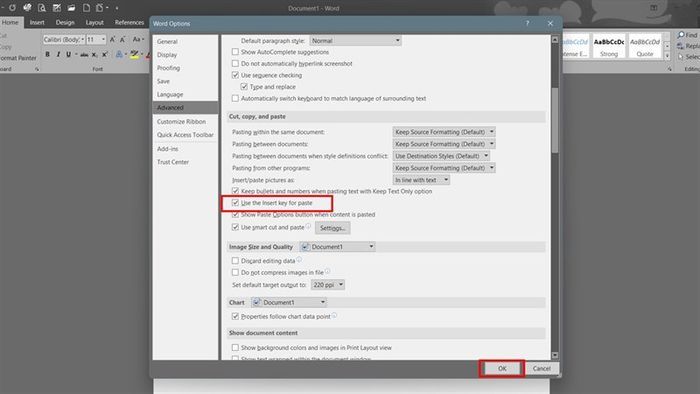
Task: Click the Bold formatting icon
Action: (x=47, y=54)
